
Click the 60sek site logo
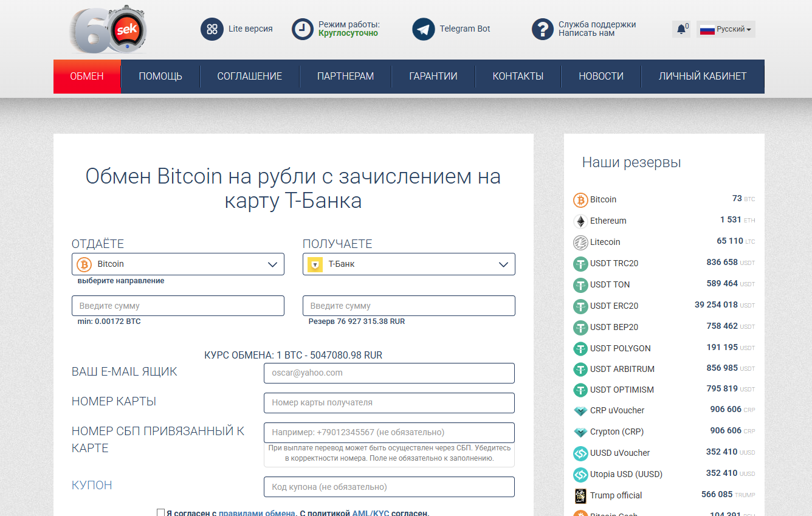(x=107, y=29)
